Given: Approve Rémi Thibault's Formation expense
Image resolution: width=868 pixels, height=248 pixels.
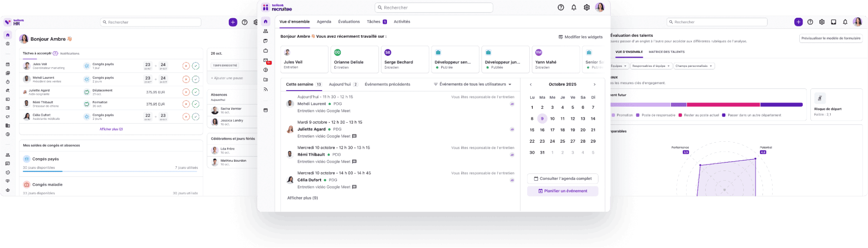Looking at the screenshot, I should [196, 104].
